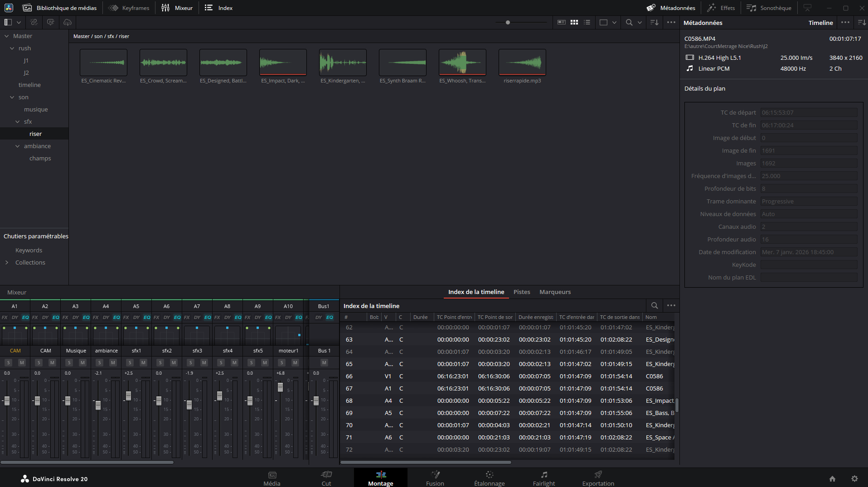Open project settings gear icon
The height and width of the screenshot is (487, 868).
click(x=854, y=479)
